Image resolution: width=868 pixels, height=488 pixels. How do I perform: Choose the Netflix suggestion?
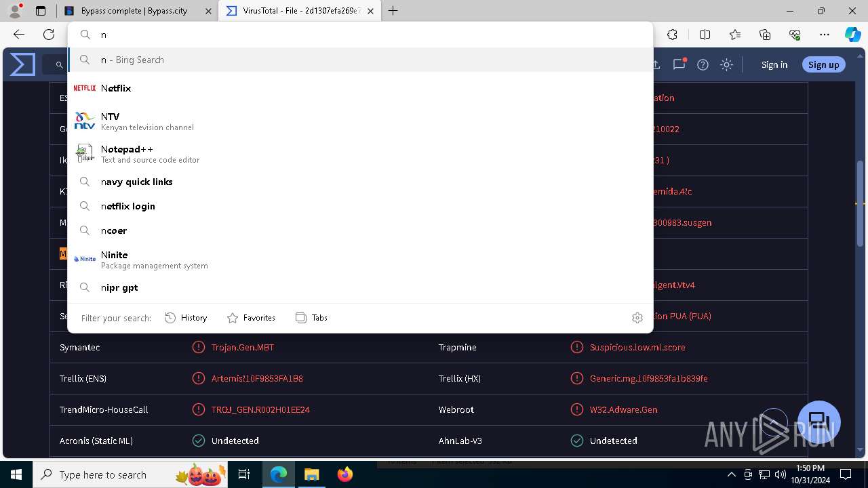[x=360, y=88]
